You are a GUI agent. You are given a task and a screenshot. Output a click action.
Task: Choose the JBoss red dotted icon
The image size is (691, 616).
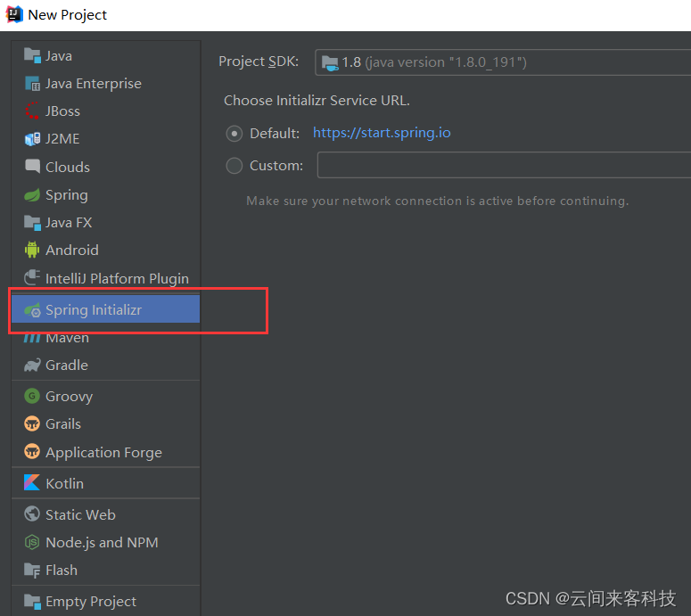pos(32,111)
